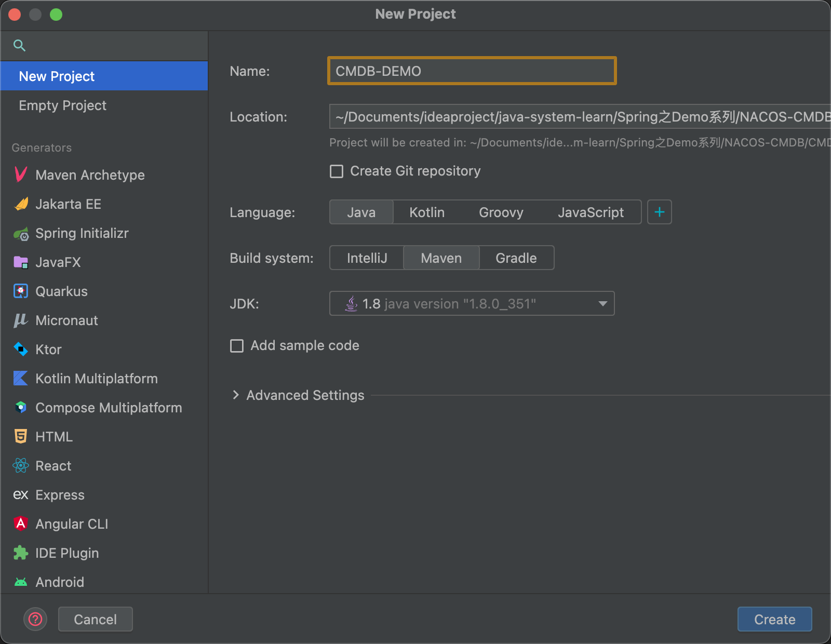This screenshot has height=644, width=831.
Task: Click the Jakarta EE icon
Action: click(21, 204)
